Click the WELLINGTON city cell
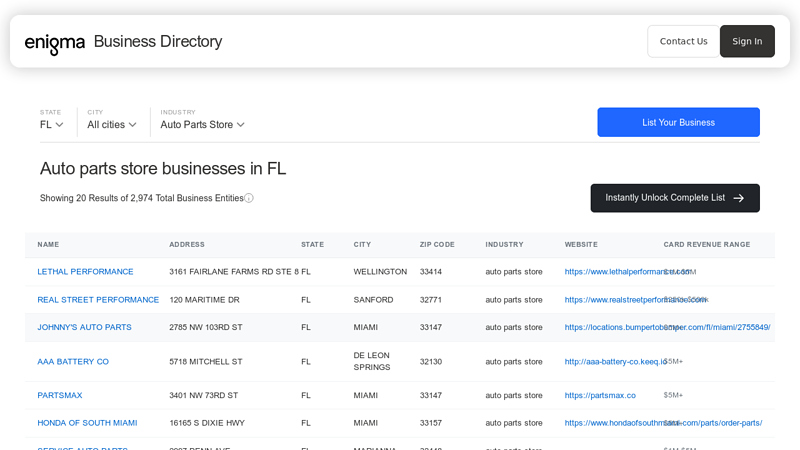The image size is (800, 450). 380,271
